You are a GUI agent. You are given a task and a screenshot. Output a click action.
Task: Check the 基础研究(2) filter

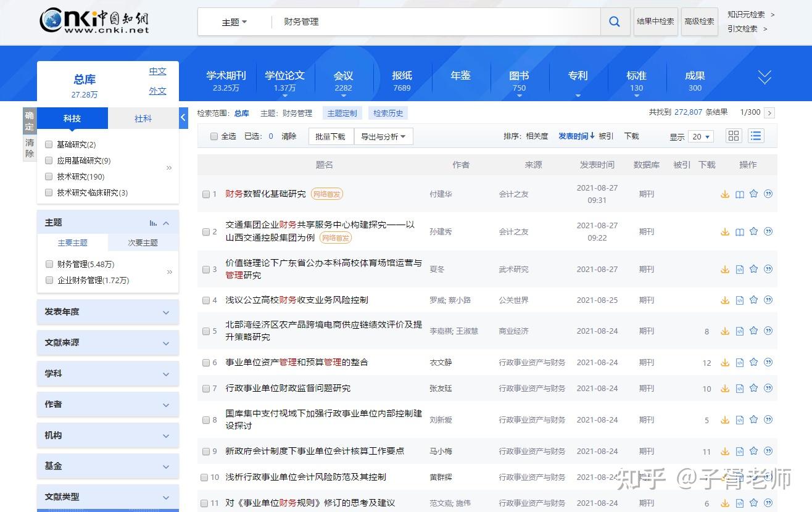(49, 144)
